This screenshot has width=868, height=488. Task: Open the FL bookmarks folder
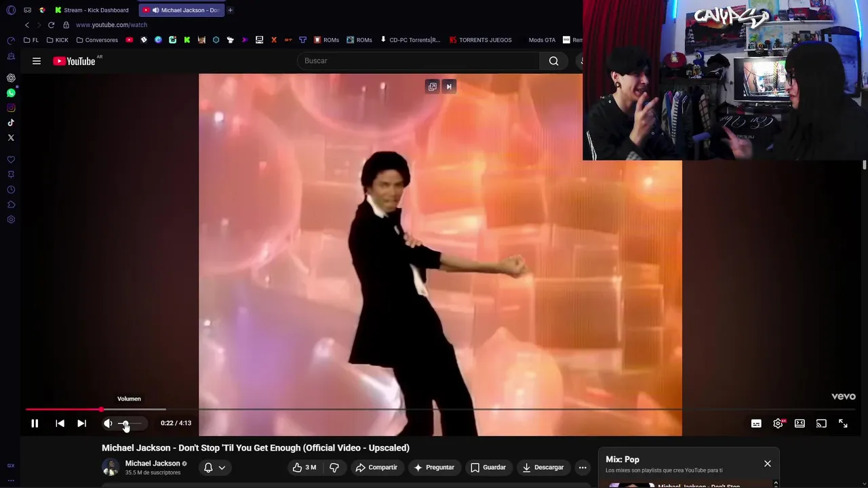[31, 40]
